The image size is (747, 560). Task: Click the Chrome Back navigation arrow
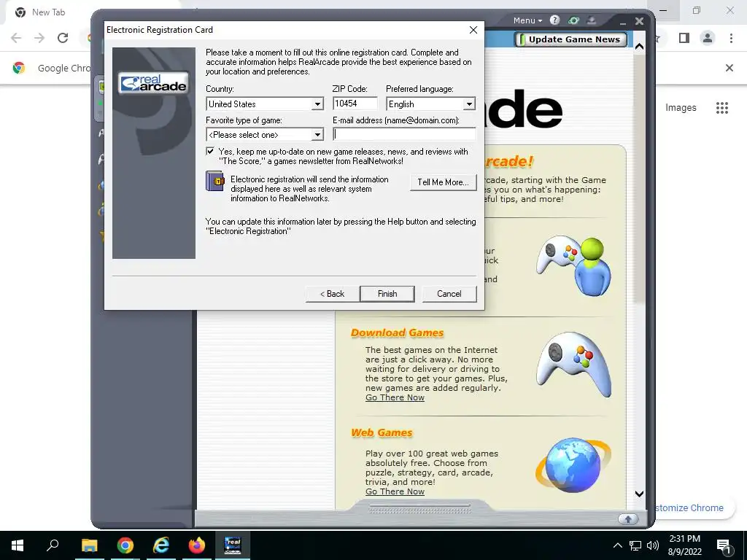[16, 38]
